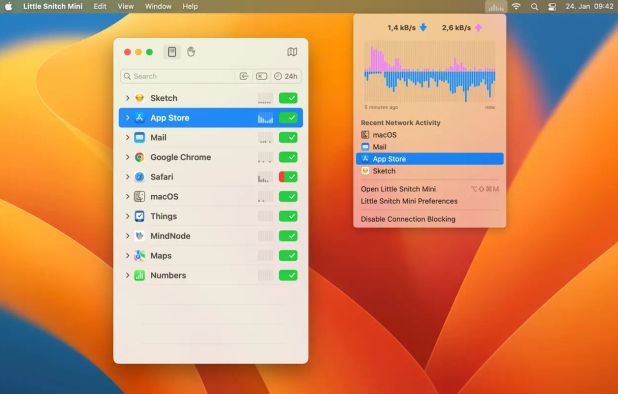This screenshot has height=394, width=618.
Task: Expand the Maps row chevron
Action: point(127,256)
